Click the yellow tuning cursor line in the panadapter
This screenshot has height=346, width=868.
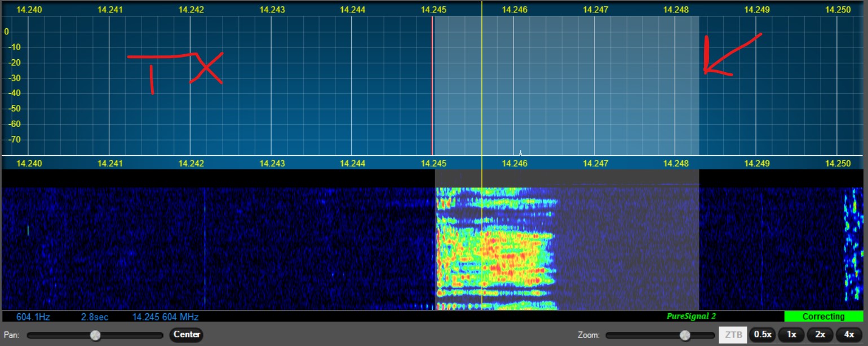[482, 85]
